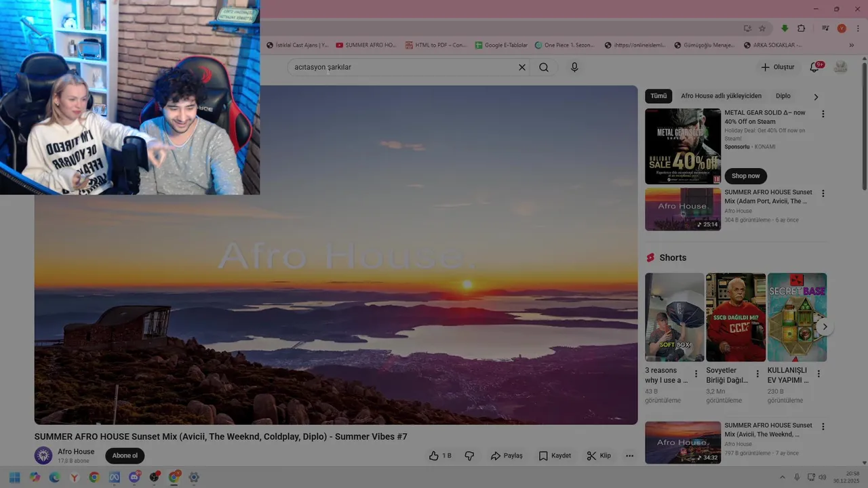The image size is (868, 488).
Task: Open the Gümüşoğlu Menaje bookmark
Action: point(705,45)
